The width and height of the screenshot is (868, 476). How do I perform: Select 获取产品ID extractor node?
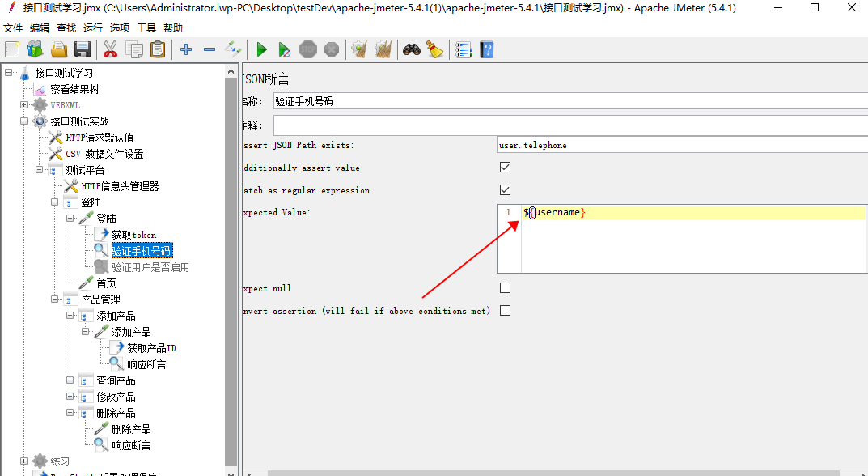(x=152, y=348)
